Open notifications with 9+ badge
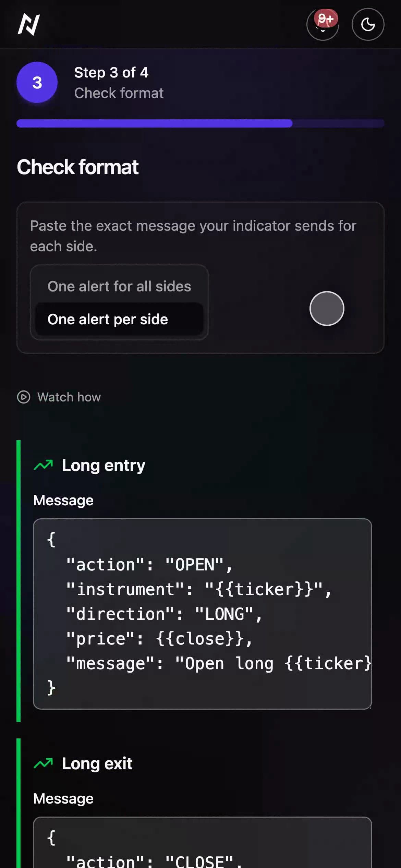This screenshot has width=401, height=868. coord(323,24)
